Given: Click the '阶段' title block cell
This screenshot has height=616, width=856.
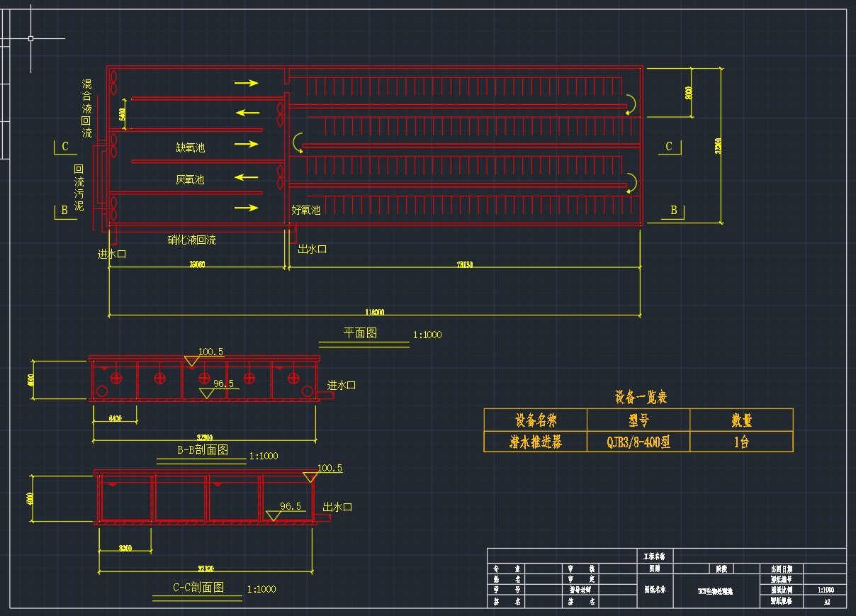Looking at the screenshot, I should (x=720, y=569).
